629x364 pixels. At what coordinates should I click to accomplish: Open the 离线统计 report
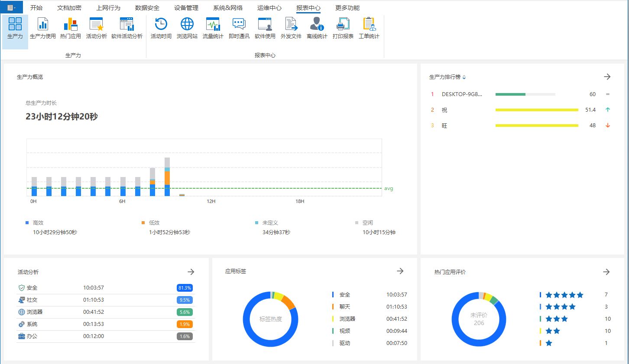pos(317,29)
